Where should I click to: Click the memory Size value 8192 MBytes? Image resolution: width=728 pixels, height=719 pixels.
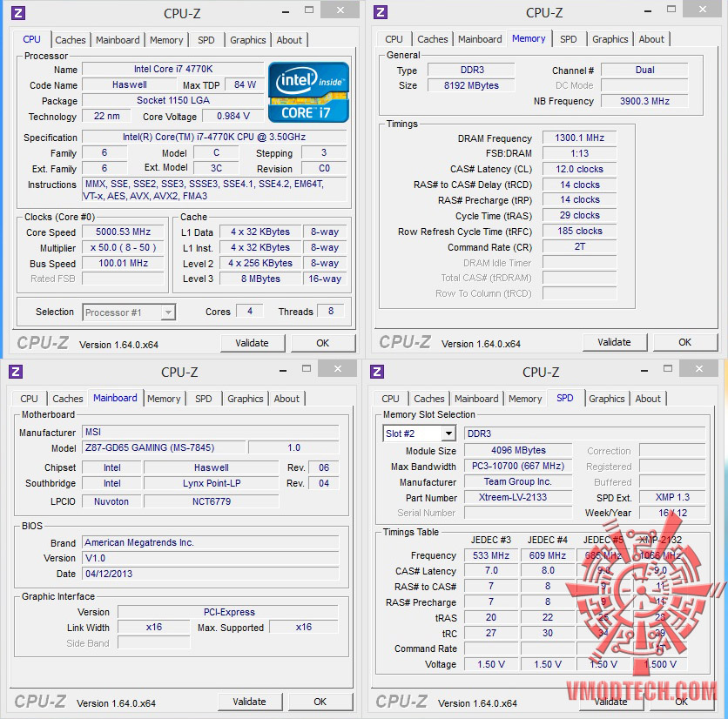[x=471, y=85]
